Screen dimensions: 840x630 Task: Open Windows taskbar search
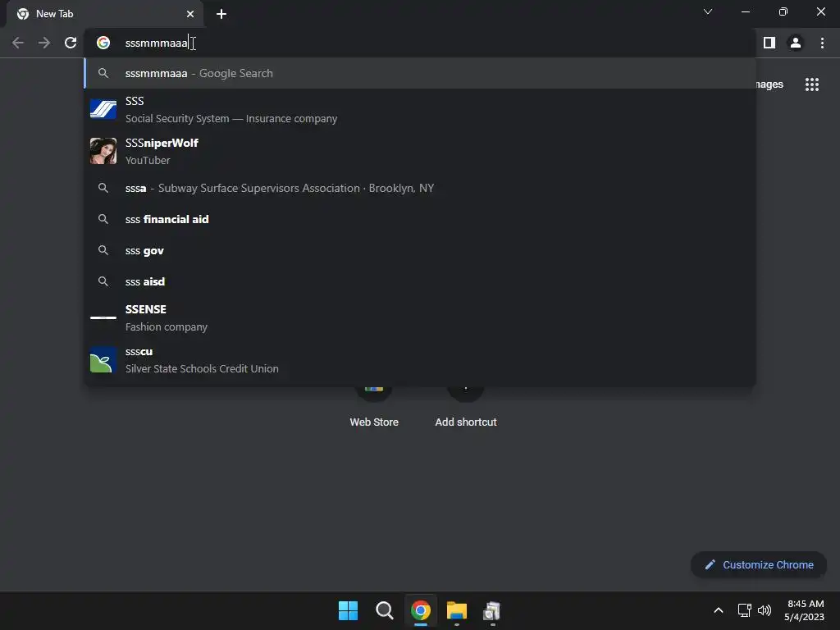384,610
